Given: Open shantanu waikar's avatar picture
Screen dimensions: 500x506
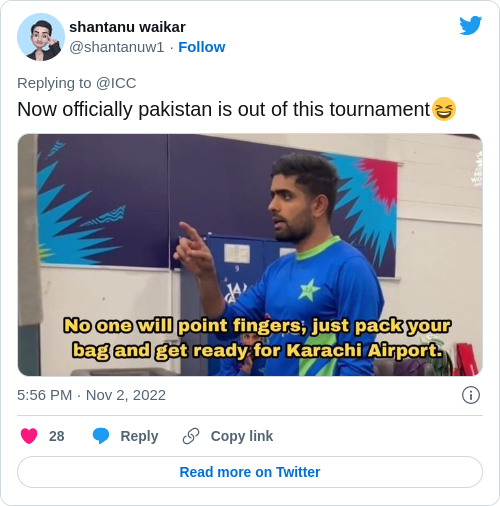Looking at the screenshot, I should point(41,37).
